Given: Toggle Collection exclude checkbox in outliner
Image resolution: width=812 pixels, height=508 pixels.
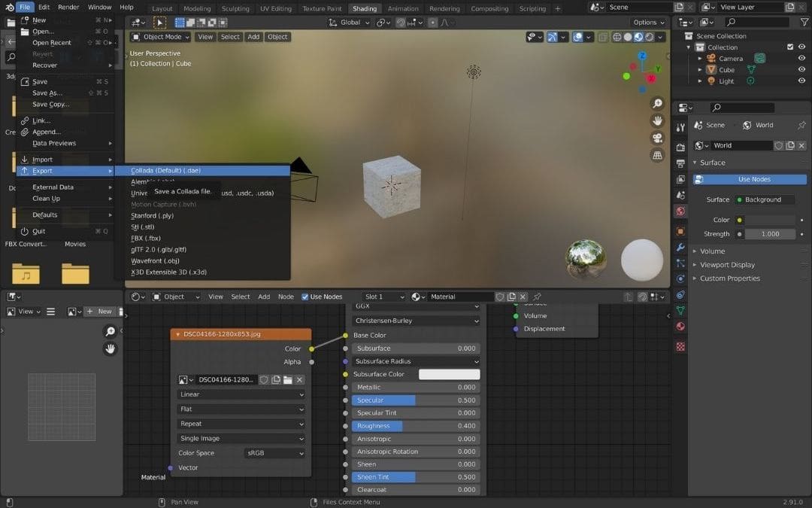Looking at the screenshot, I should [789, 47].
